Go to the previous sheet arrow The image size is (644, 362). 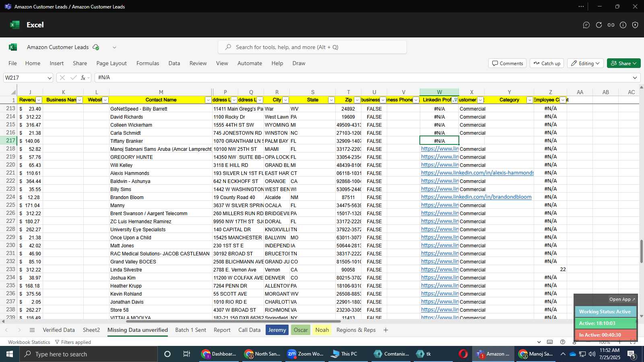point(6,330)
